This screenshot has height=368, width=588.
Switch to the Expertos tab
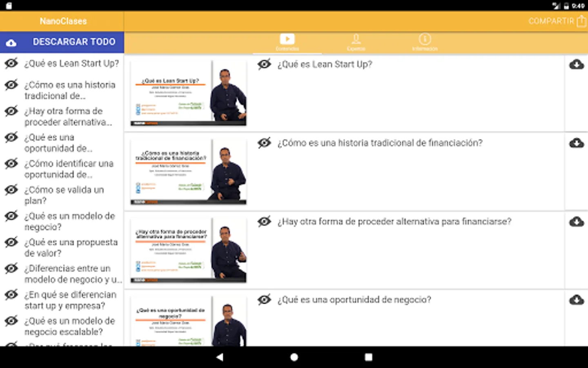click(x=356, y=43)
